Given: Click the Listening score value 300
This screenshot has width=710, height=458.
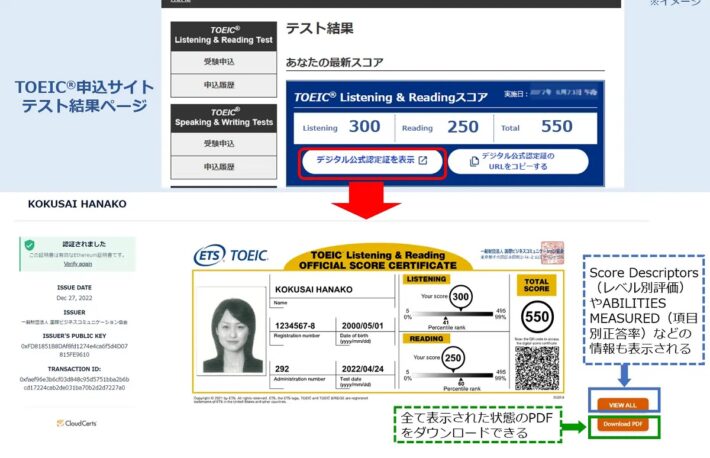Looking at the screenshot, I should [365, 126].
